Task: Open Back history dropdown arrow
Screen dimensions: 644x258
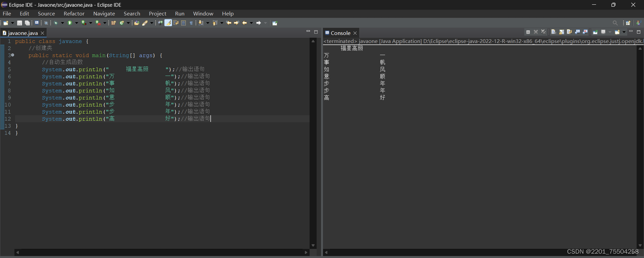Action: click(251, 23)
